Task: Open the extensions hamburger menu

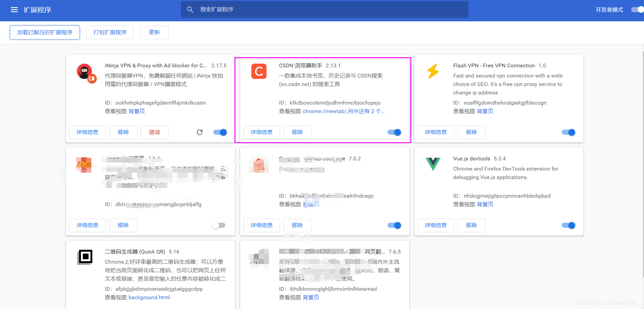Action: pyautogui.click(x=14, y=9)
